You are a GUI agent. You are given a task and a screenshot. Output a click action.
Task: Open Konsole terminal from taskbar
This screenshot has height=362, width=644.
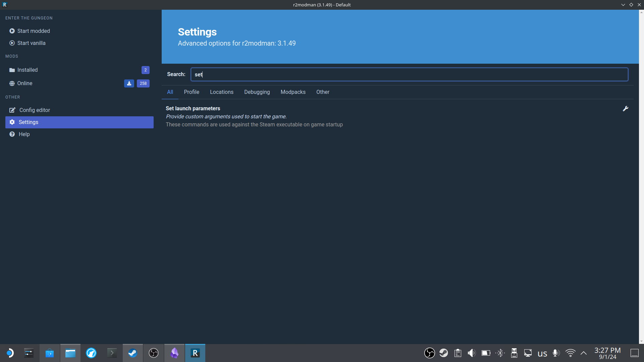[112, 353]
